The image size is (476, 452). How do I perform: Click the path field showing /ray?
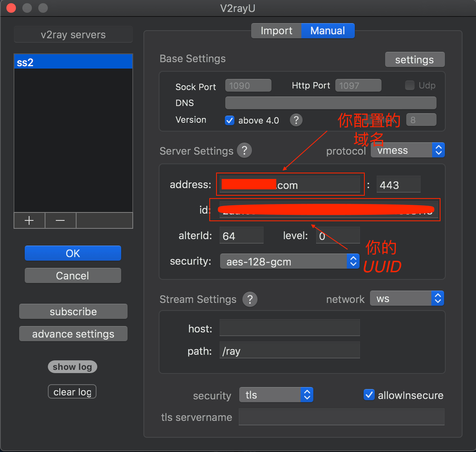coord(289,350)
